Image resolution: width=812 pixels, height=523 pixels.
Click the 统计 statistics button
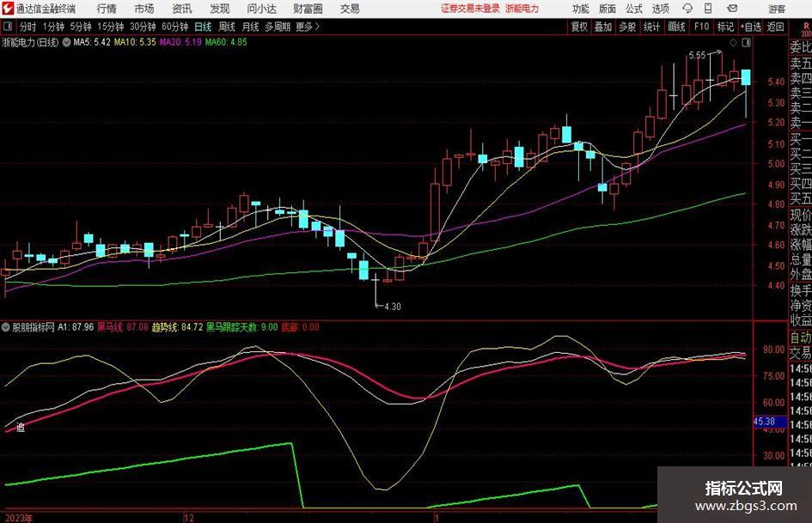(x=651, y=27)
